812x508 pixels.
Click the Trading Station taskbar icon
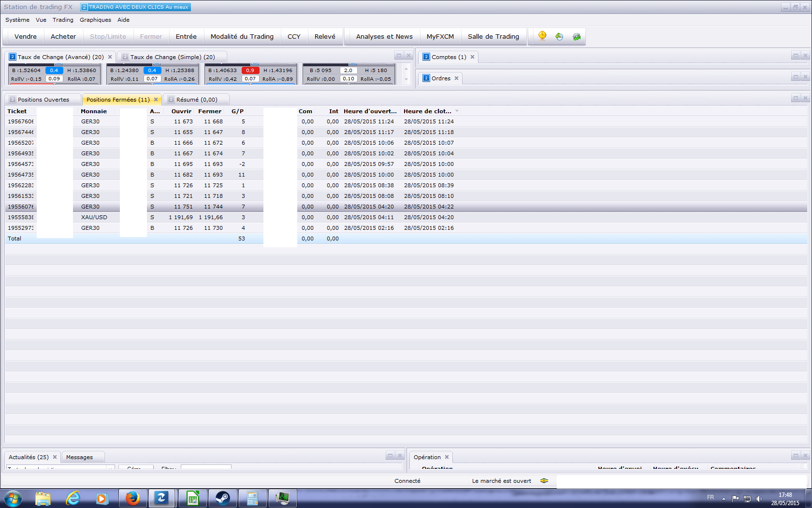[161, 498]
